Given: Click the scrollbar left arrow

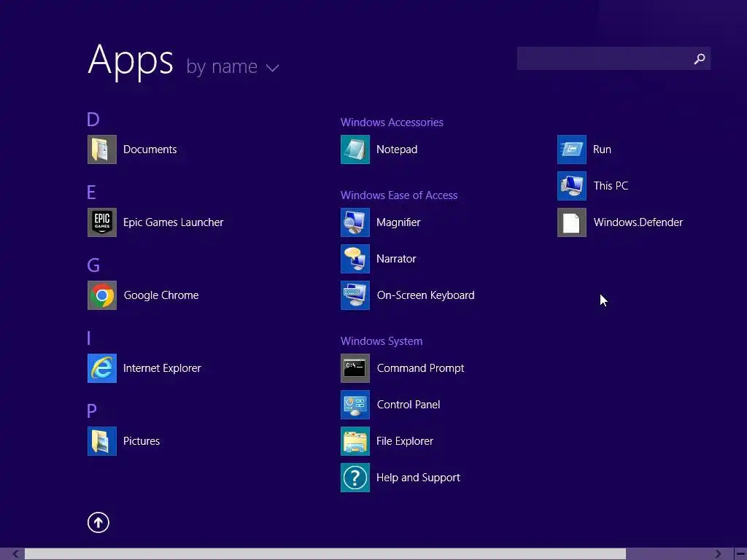Looking at the screenshot, I should tap(16, 554).
